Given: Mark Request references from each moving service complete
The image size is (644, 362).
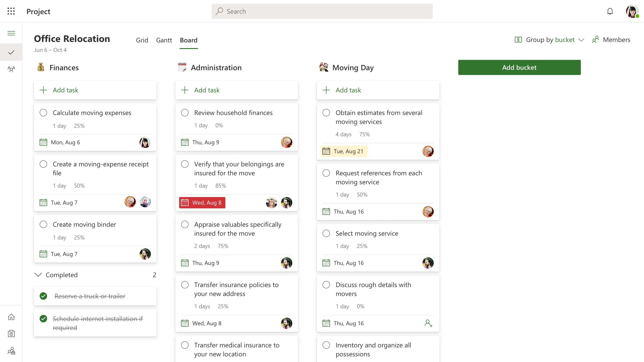Looking at the screenshot, I should point(326,173).
